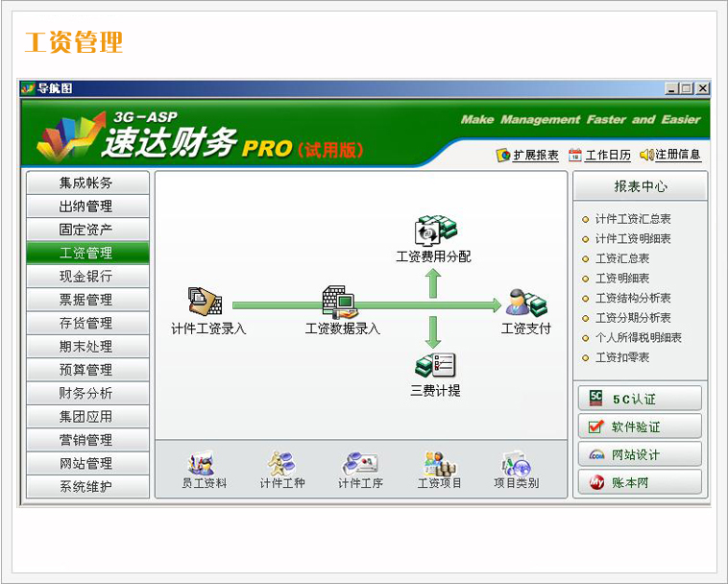The image size is (728, 584).
Task: Click the 5C认证 button label
Action: point(634,400)
